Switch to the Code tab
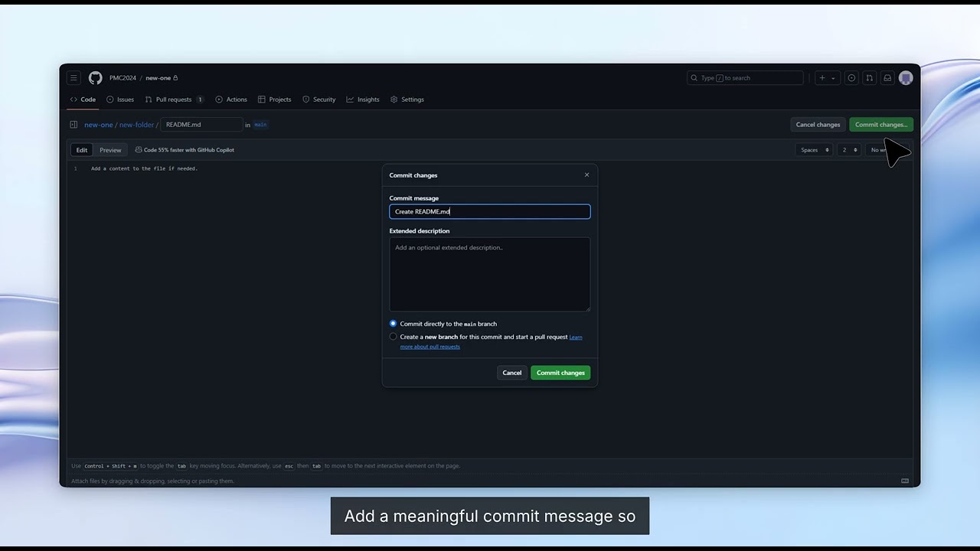This screenshot has height=551, width=980. click(83, 99)
